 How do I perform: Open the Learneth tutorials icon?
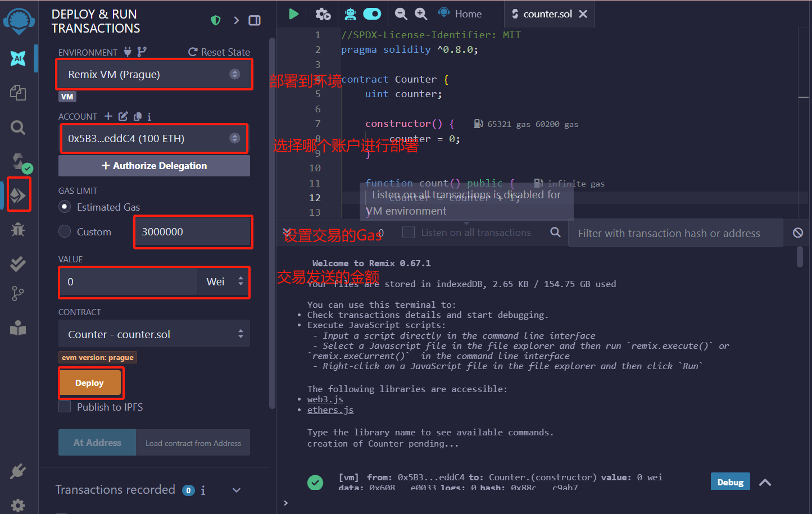click(x=18, y=328)
